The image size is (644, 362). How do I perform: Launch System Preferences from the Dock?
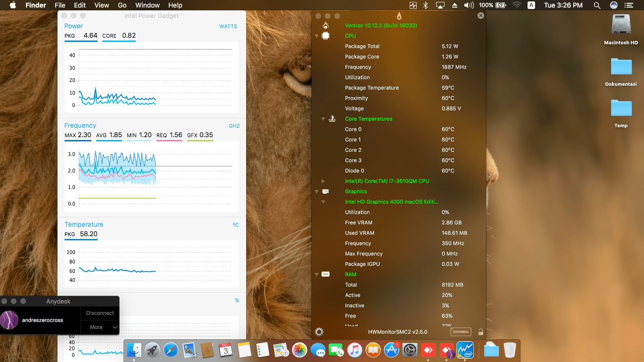click(x=409, y=350)
